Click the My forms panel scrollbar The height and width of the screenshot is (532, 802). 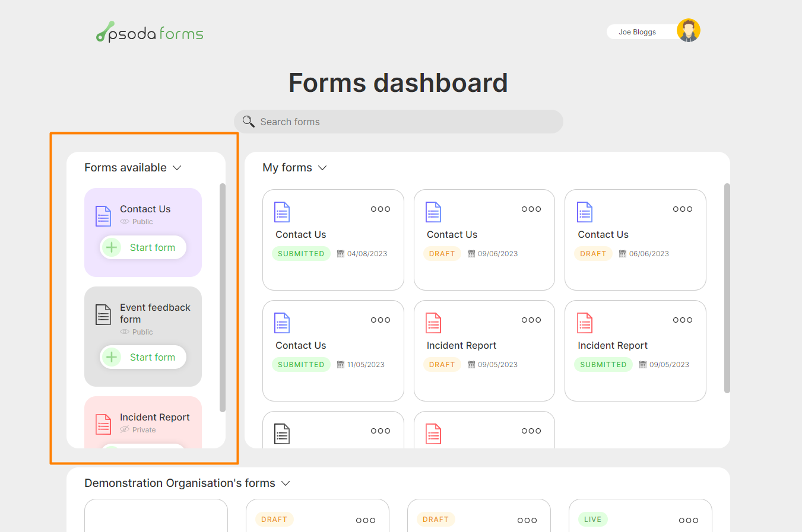click(x=727, y=288)
